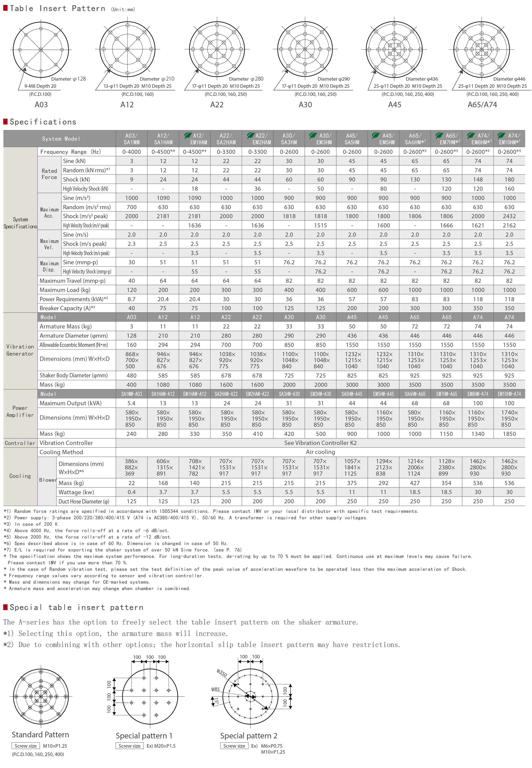
Task: Select the A12/SA1HAM column header
Action: tap(163, 139)
